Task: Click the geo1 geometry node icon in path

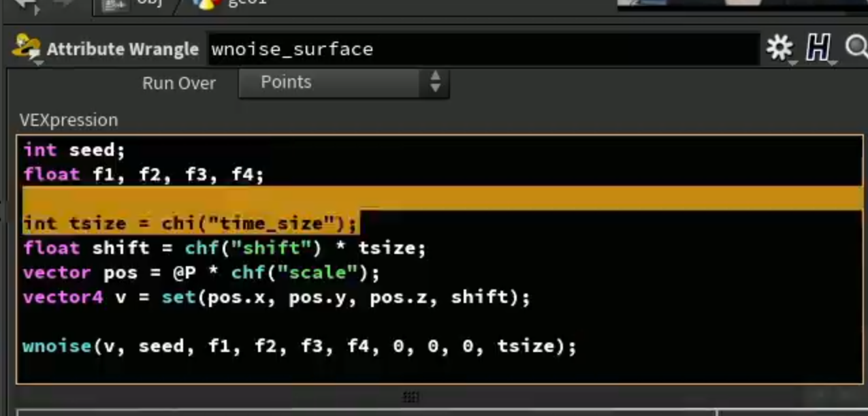Action: point(207,4)
